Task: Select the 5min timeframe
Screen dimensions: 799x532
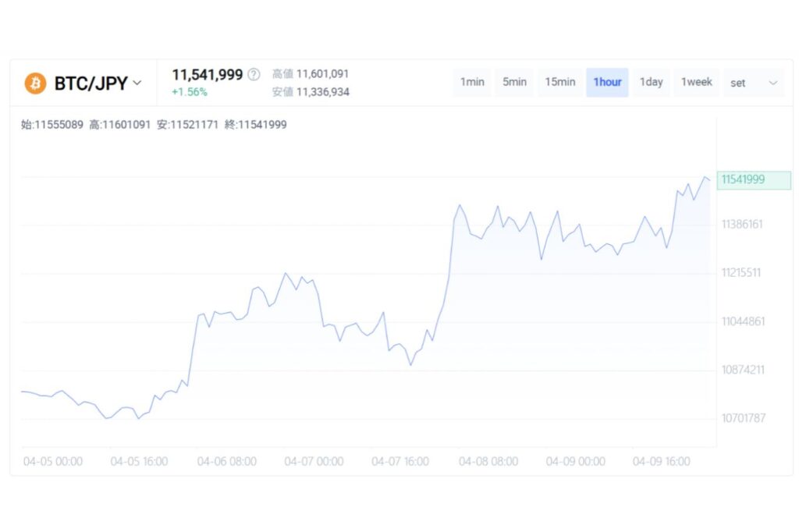Action: pyautogui.click(x=514, y=82)
